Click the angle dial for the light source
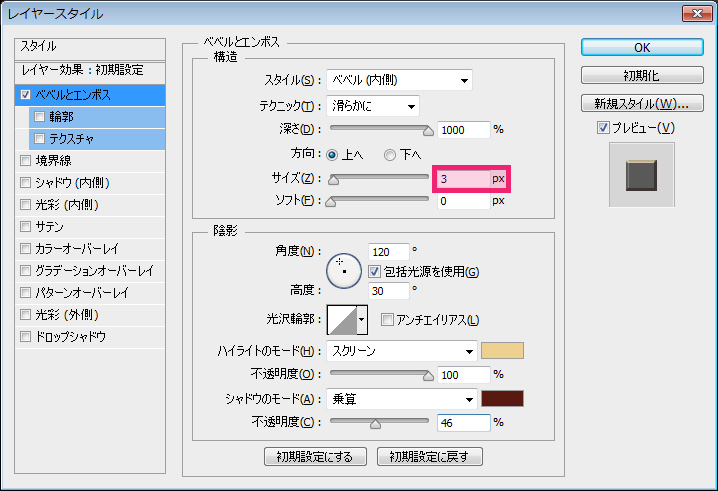The height and width of the screenshot is (491, 718). (344, 265)
